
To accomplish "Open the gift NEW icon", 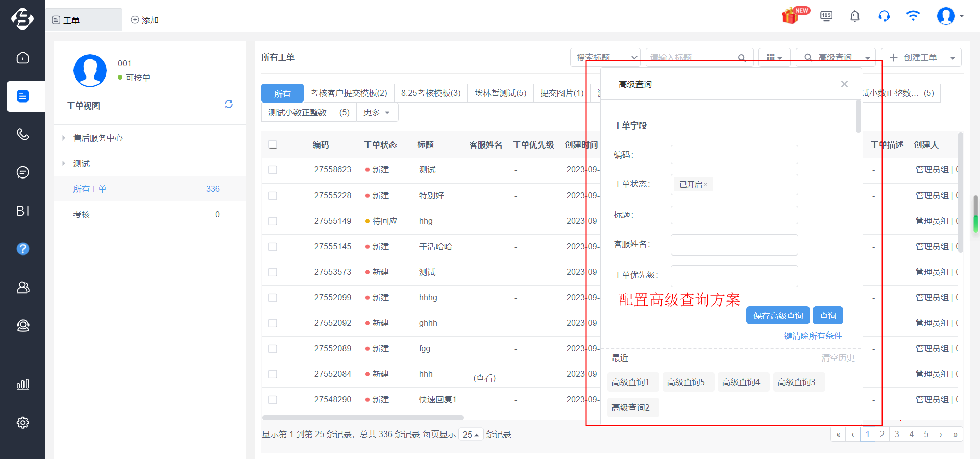I will pos(795,16).
